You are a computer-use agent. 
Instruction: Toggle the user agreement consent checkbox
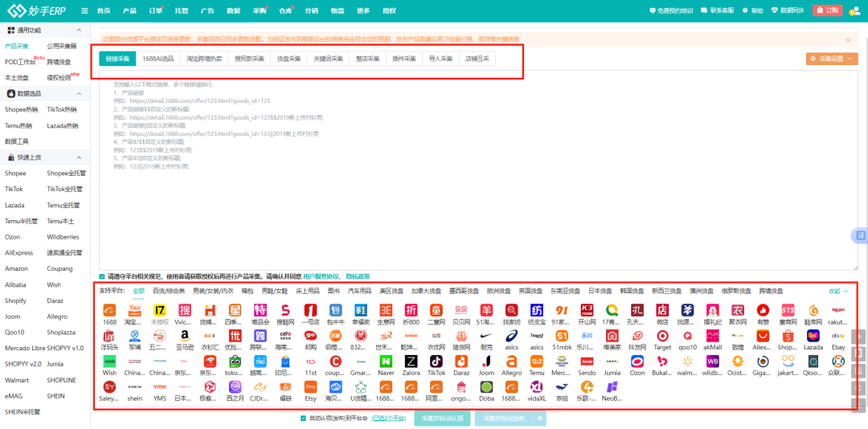(x=101, y=276)
